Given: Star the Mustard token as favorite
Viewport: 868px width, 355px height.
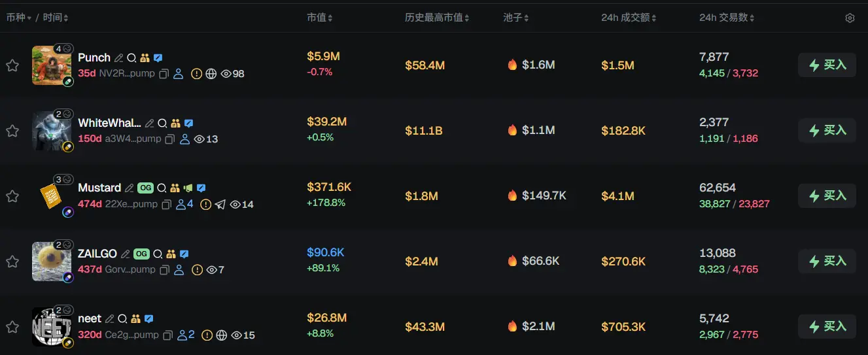Looking at the screenshot, I should tap(12, 196).
